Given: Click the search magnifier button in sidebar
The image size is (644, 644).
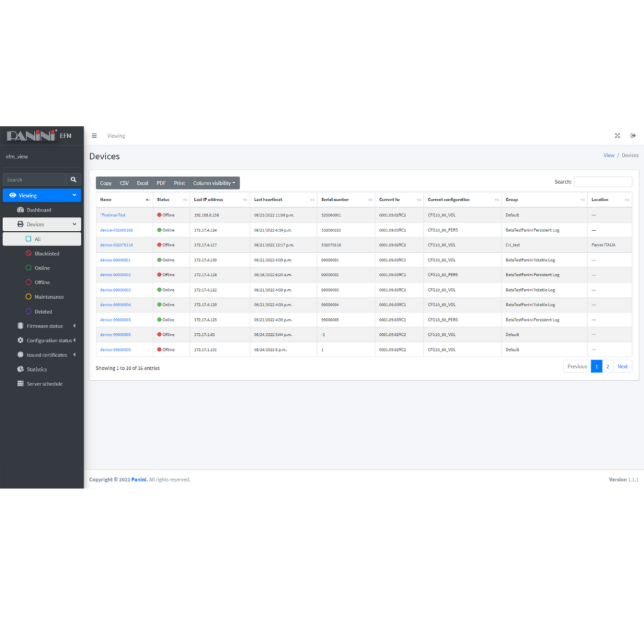Looking at the screenshot, I should coord(74,180).
